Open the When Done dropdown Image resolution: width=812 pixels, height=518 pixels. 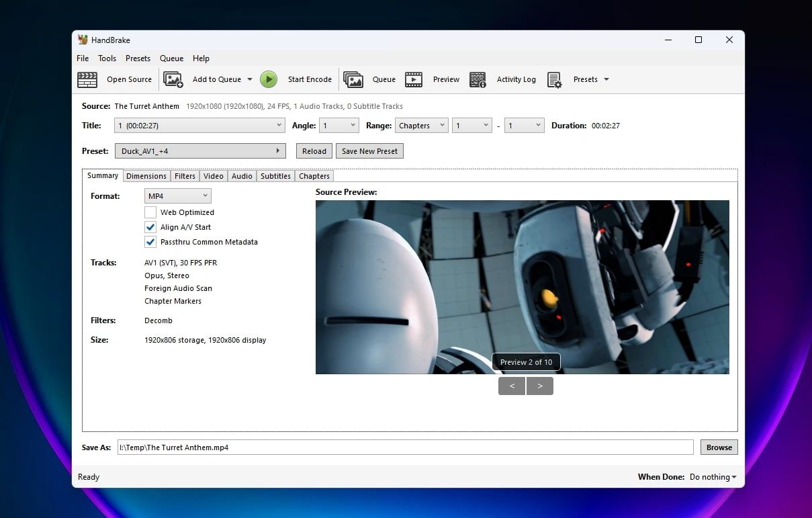click(x=713, y=477)
